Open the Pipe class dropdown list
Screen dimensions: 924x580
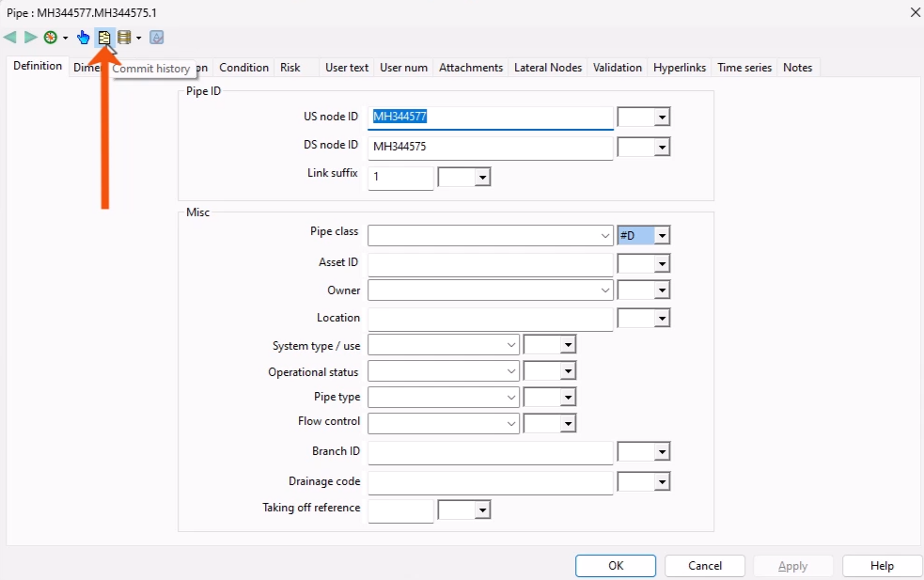[605, 235]
